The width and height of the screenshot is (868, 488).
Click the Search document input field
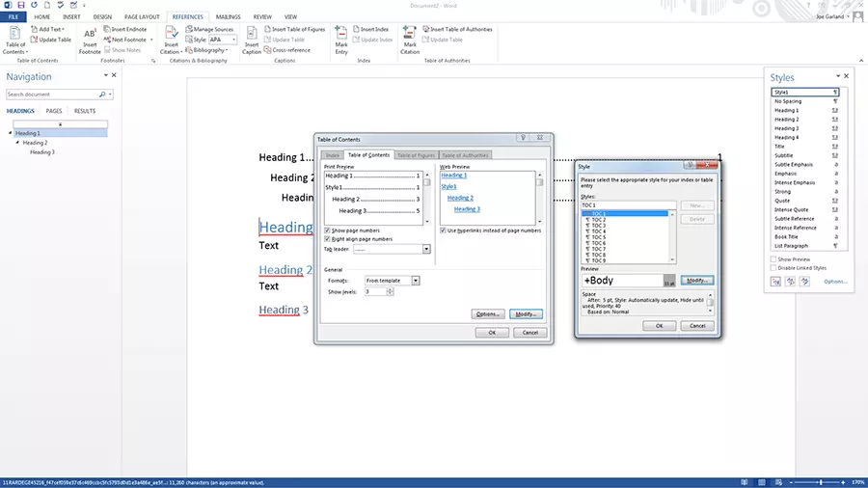(53, 95)
